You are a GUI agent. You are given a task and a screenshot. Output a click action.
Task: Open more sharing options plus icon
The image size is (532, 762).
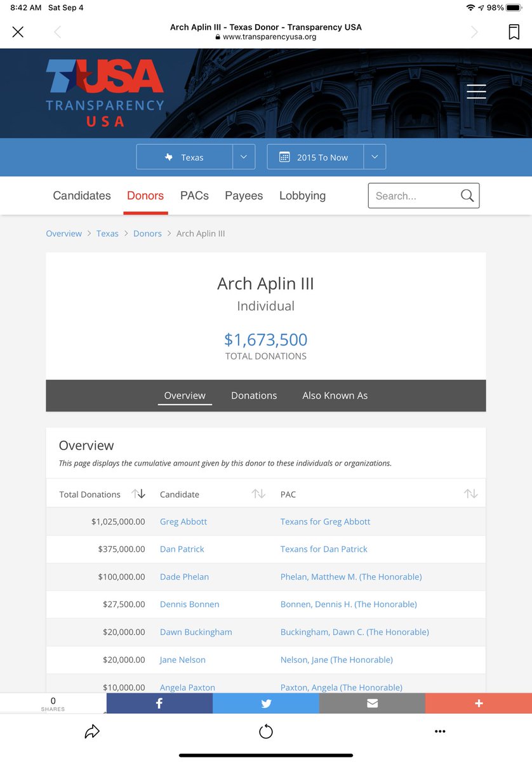click(479, 703)
